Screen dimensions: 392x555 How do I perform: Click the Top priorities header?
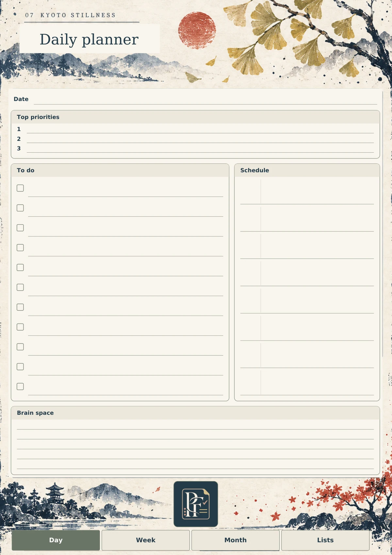(x=195, y=117)
